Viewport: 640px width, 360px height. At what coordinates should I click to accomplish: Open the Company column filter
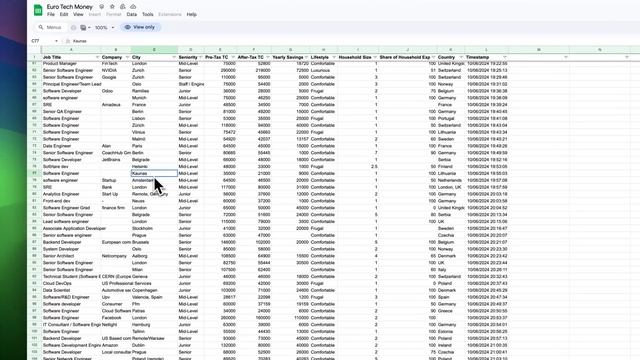[x=127, y=57]
